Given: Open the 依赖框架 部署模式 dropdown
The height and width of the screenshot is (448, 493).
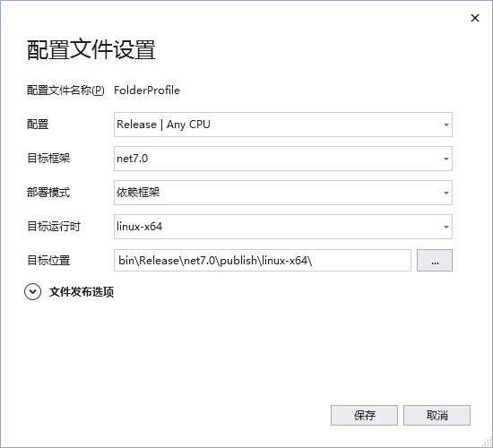Looking at the screenshot, I should point(283,193).
